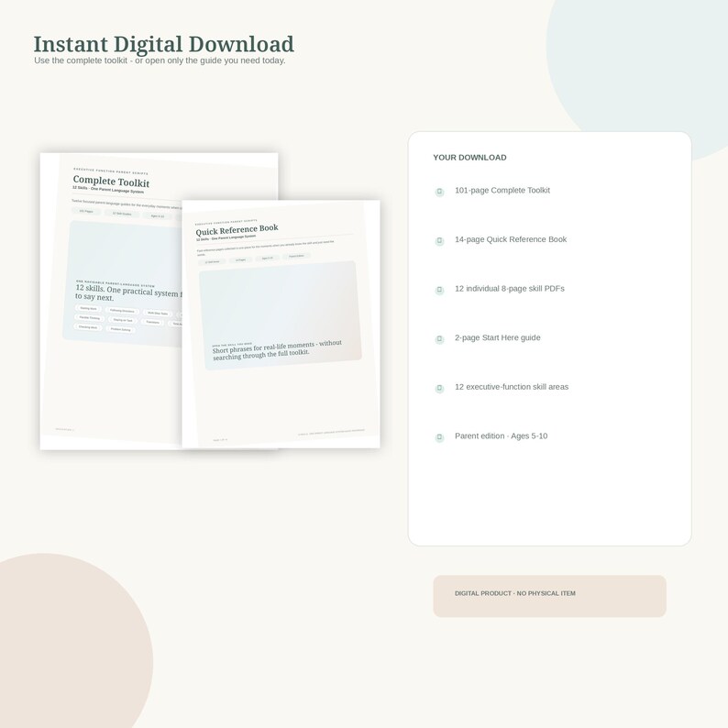Click the 'Flexible Thinking' pill on Complete Toolkit page

90,317
